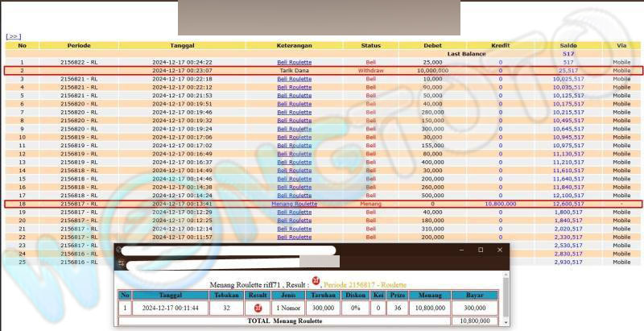Open Beli Roulette link dated 00:22:18
Image resolution: width=644 pixels, height=331 pixels.
[294, 80]
